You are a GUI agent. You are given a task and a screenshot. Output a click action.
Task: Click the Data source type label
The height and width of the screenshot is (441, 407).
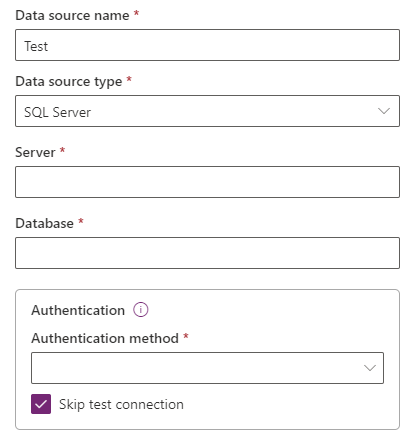(x=69, y=82)
